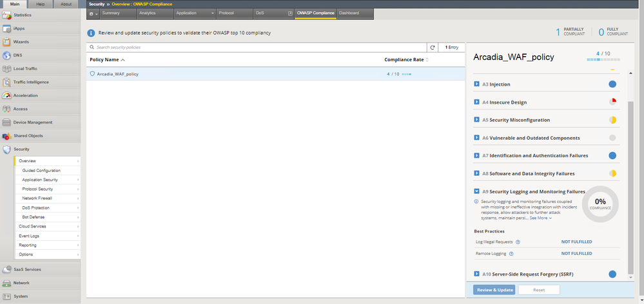Click the Access sidebar icon
Screen dimensions: 644x304
click(x=6, y=109)
